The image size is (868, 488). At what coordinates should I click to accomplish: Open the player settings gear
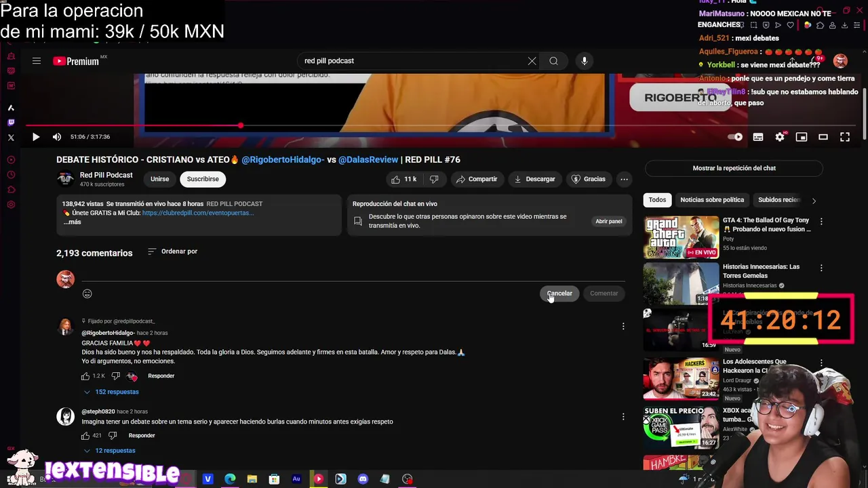click(780, 137)
